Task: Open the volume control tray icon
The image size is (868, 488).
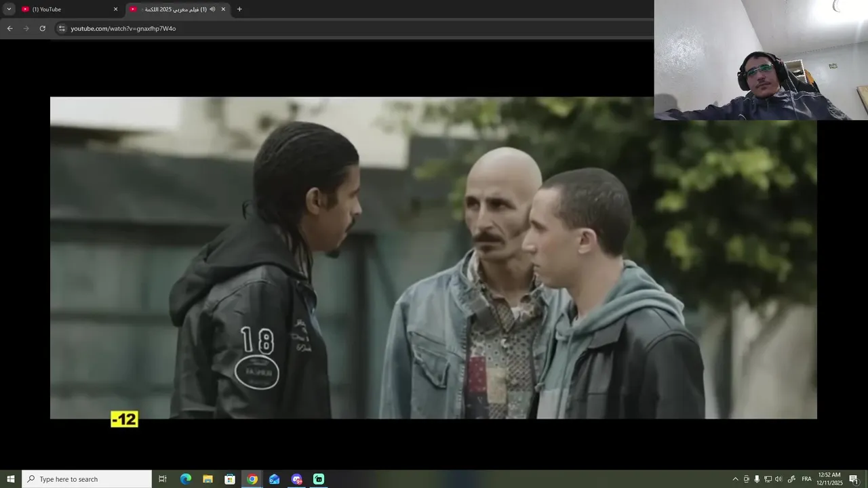Action: [x=778, y=479]
